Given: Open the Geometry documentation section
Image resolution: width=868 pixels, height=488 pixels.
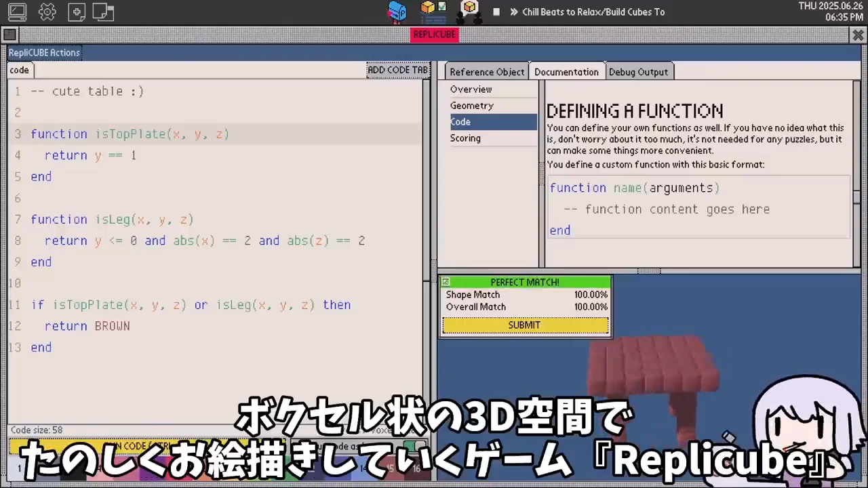Looking at the screenshot, I should coord(493,106).
